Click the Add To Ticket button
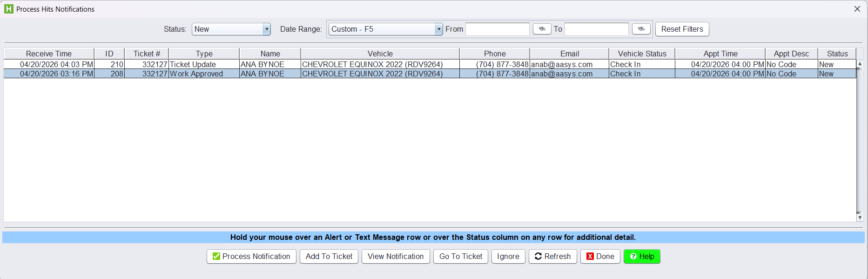 coord(329,256)
